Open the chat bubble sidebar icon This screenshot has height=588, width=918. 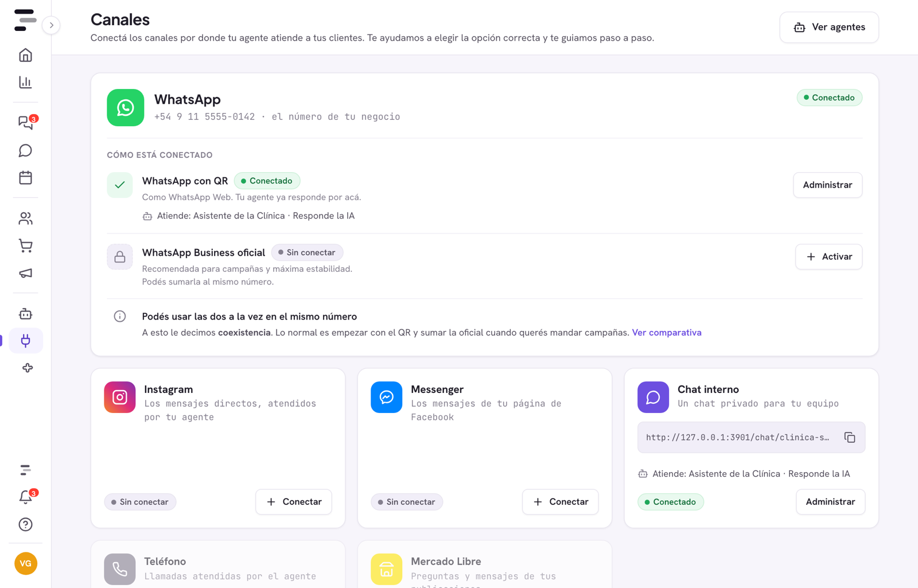click(x=25, y=150)
